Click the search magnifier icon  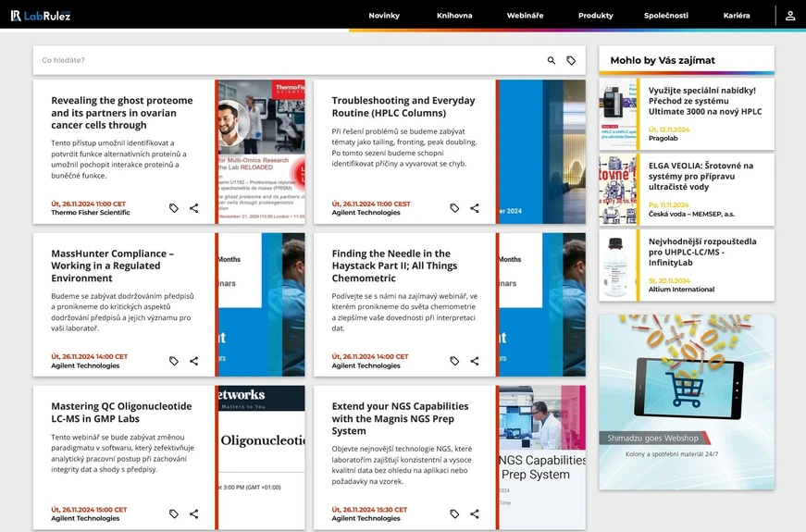point(551,61)
